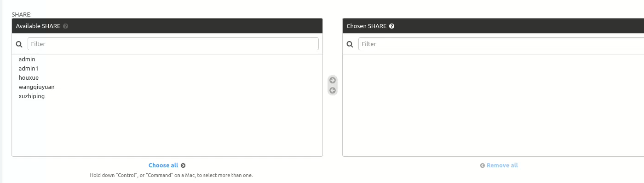The width and height of the screenshot is (644, 183).
Task: Click the question mark icon beside Chosen SHARE
Action: [x=391, y=26]
